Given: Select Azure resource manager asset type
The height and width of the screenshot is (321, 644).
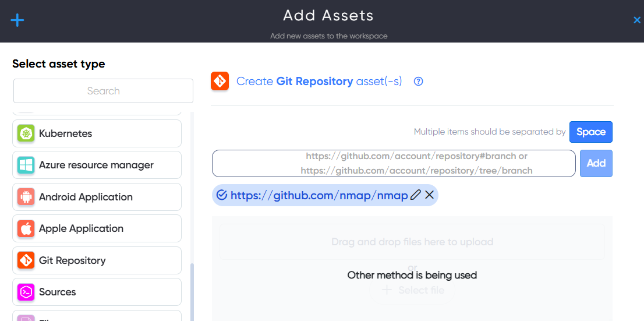Looking at the screenshot, I should click(97, 165).
